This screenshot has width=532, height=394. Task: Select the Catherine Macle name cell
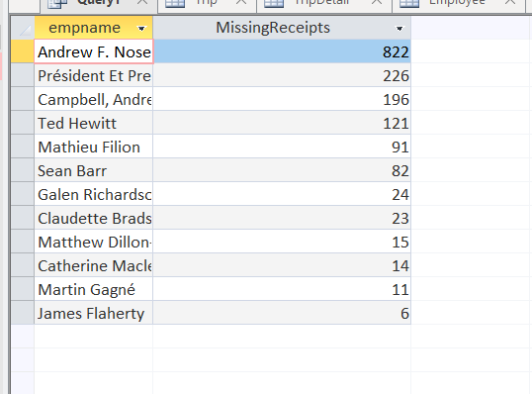click(x=94, y=265)
